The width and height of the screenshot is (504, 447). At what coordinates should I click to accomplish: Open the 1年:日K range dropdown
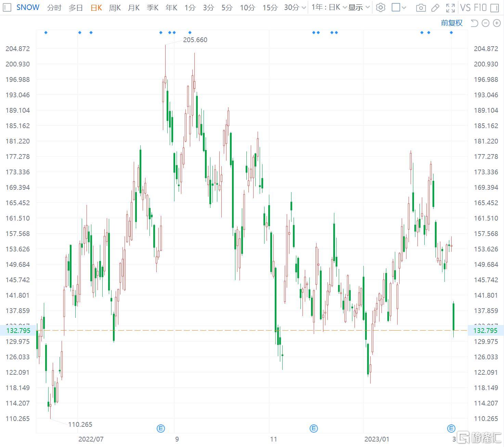[329, 8]
